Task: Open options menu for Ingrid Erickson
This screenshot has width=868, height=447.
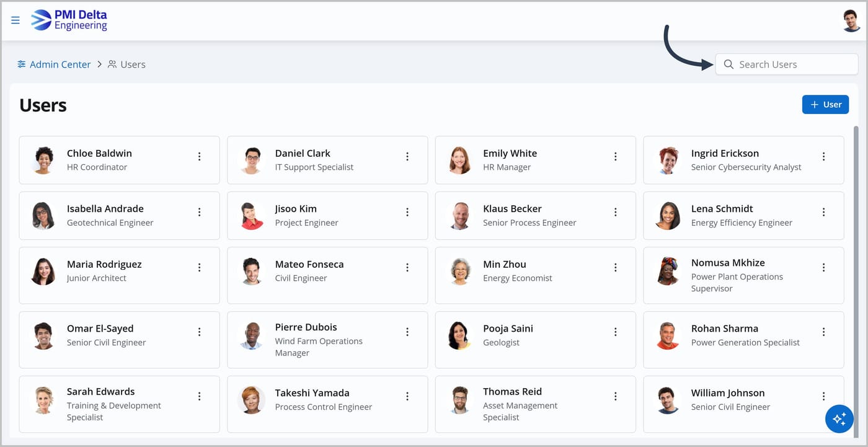Action: 824,157
